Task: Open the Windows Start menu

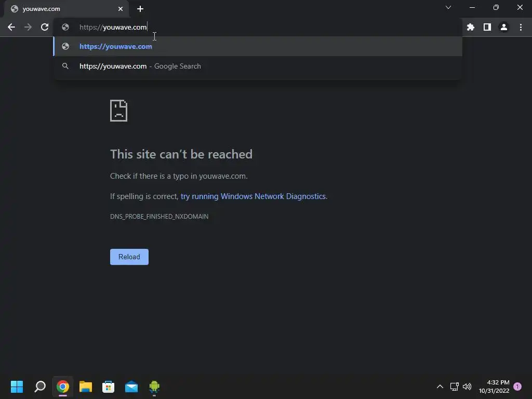Action: [17, 387]
